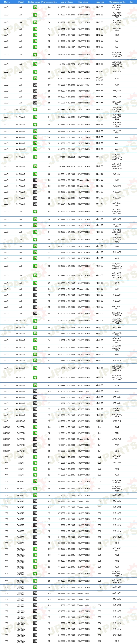Click the Pojemność silnika column header
137x644 pixels.
coord(49,2)
